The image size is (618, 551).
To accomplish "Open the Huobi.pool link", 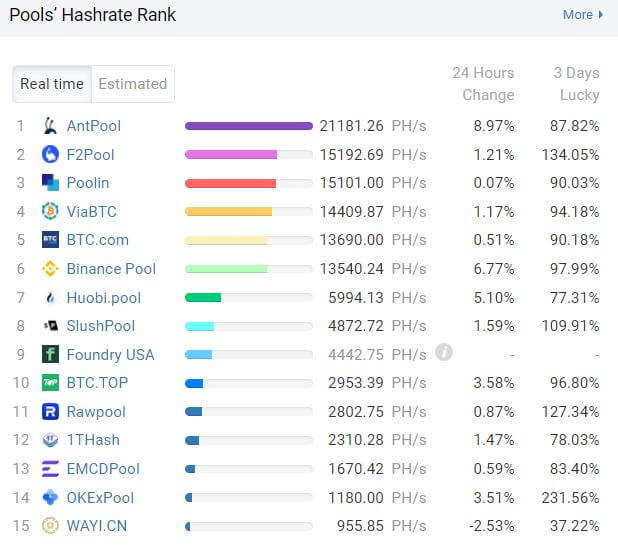I will (x=104, y=298).
